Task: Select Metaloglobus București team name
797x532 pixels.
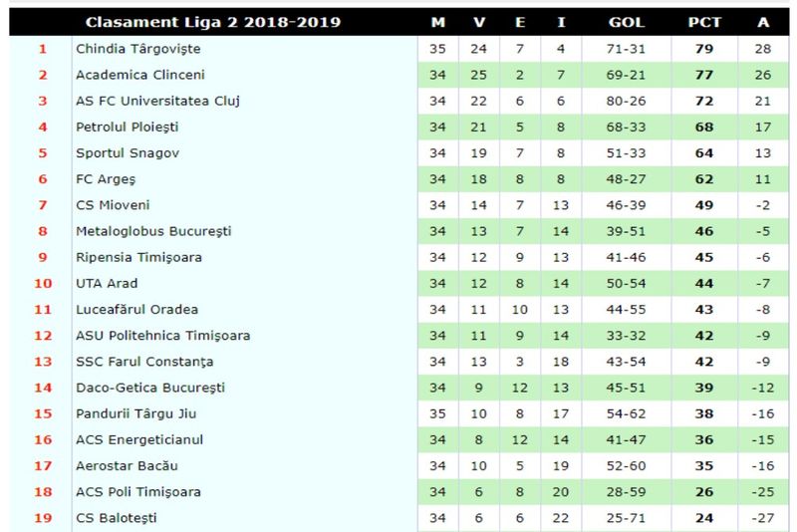Action: pos(153,231)
